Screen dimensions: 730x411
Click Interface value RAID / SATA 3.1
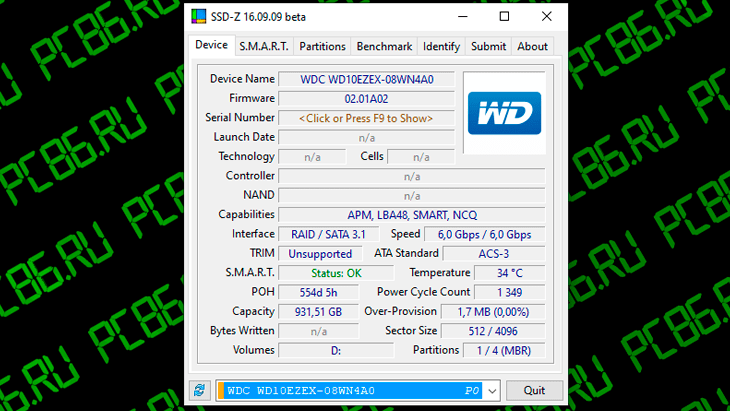coord(329,235)
